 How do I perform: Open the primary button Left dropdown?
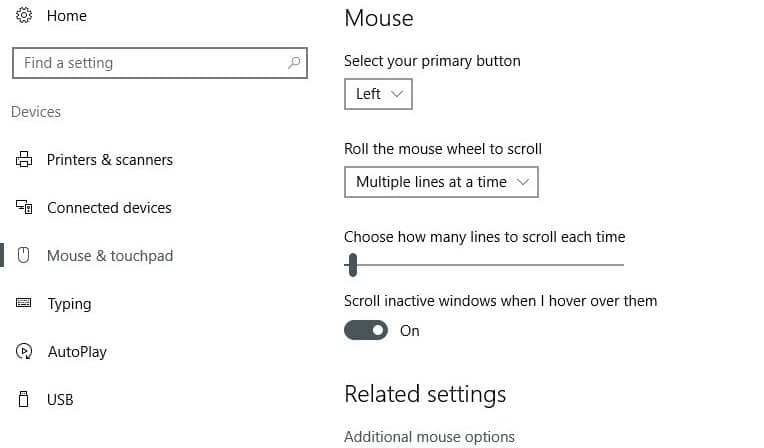pyautogui.click(x=378, y=94)
